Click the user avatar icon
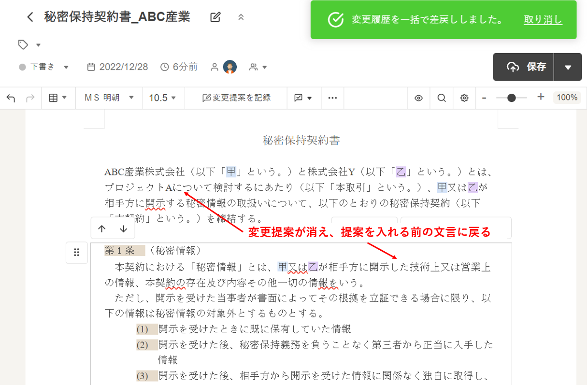Screen dimensions: 588x385 point(230,67)
